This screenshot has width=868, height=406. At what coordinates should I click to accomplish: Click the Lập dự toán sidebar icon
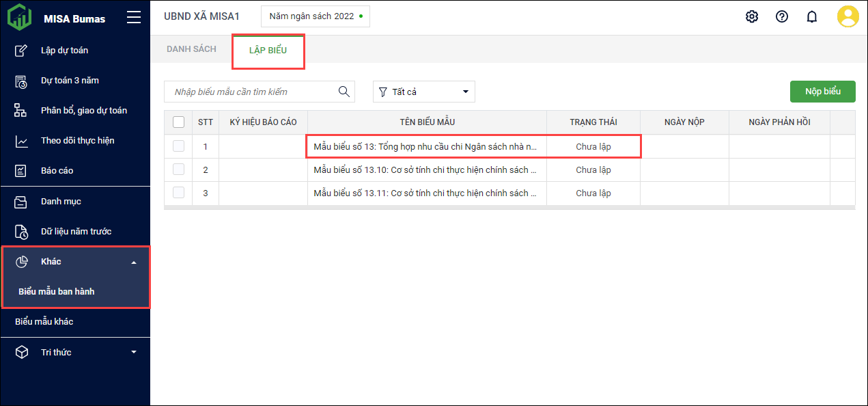point(21,50)
